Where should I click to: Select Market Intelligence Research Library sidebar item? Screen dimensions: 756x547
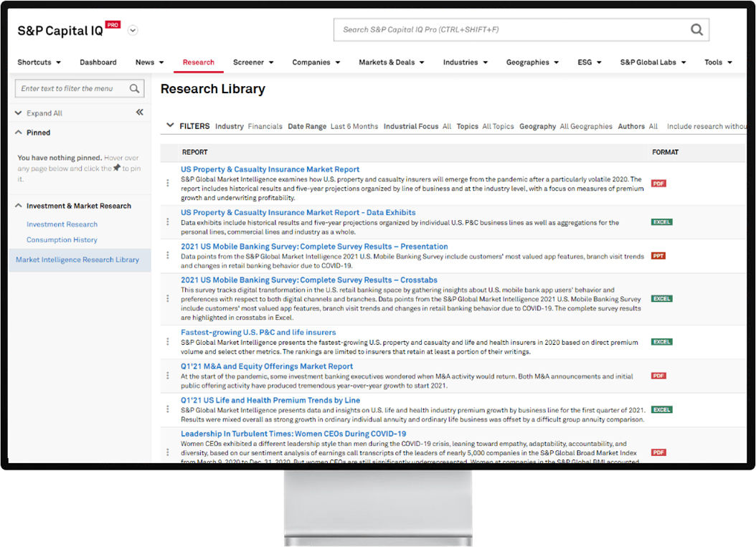click(80, 260)
